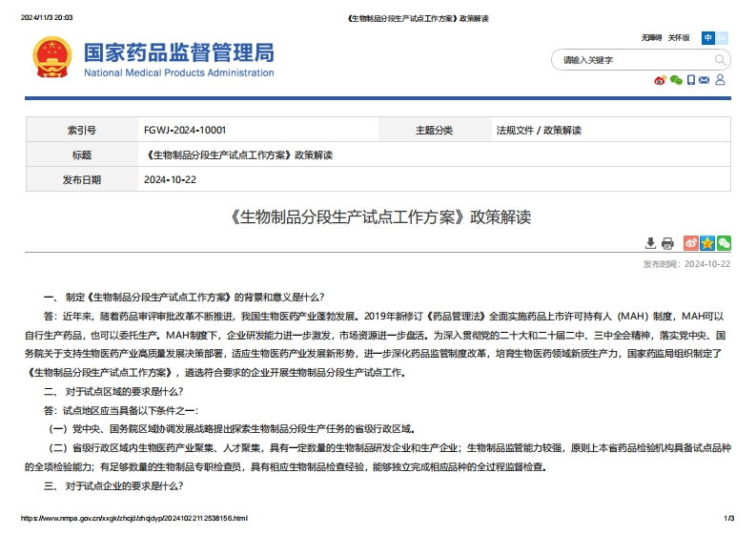Click the search magnifier icon
The width and height of the screenshot is (756, 535).
(720, 59)
